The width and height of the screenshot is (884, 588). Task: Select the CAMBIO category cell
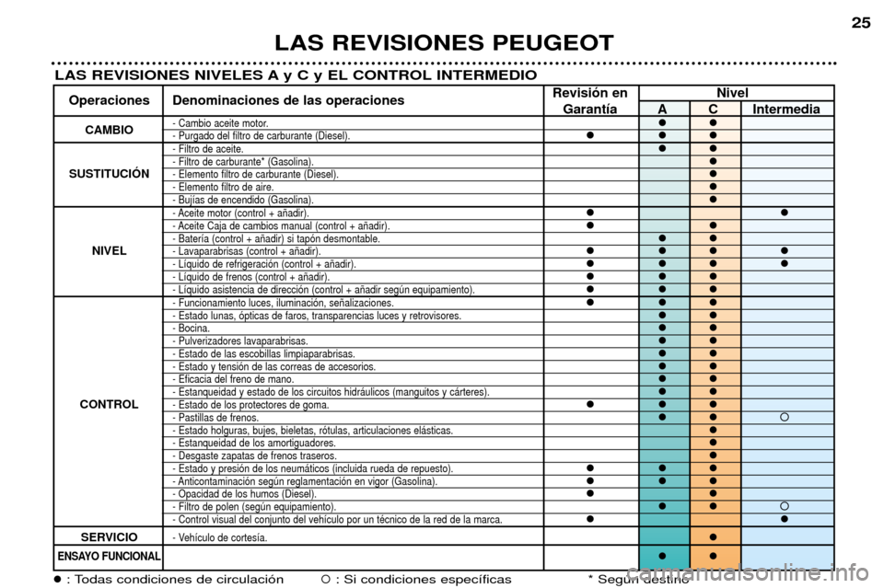click(109, 130)
